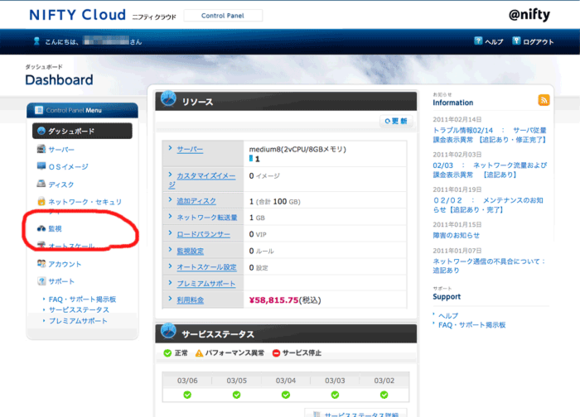Open the 監視設定 link in resources
The image size is (580, 417).
[x=190, y=251]
